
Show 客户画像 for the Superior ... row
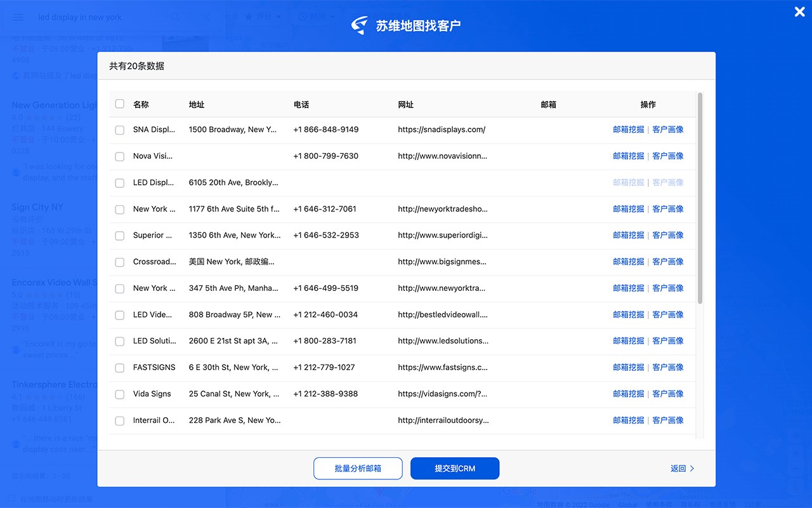pyautogui.click(x=668, y=235)
